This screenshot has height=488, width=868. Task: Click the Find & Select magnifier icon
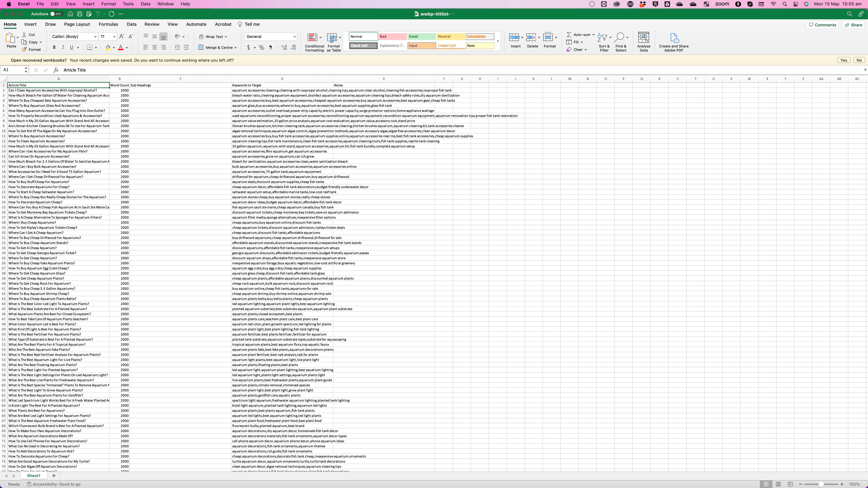(x=619, y=37)
